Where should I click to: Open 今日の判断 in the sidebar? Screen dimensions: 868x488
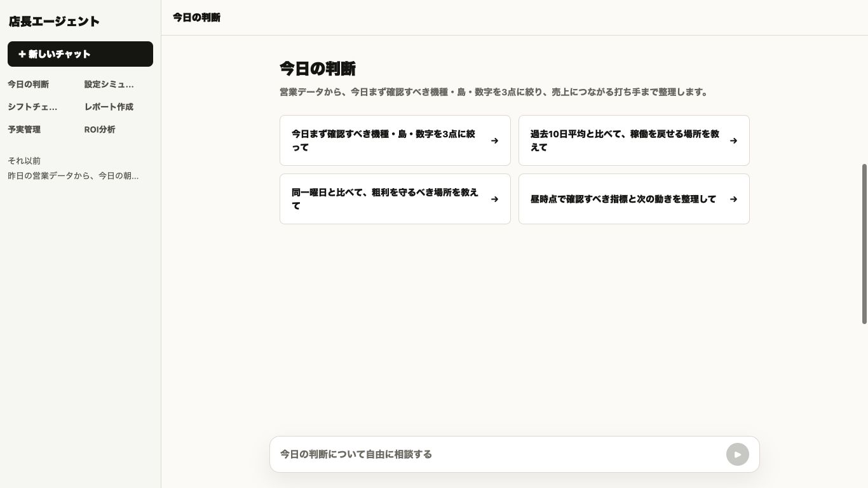point(29,85)
